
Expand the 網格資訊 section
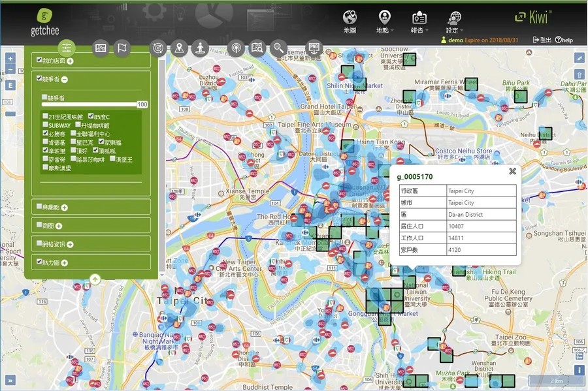pos(70,245)
